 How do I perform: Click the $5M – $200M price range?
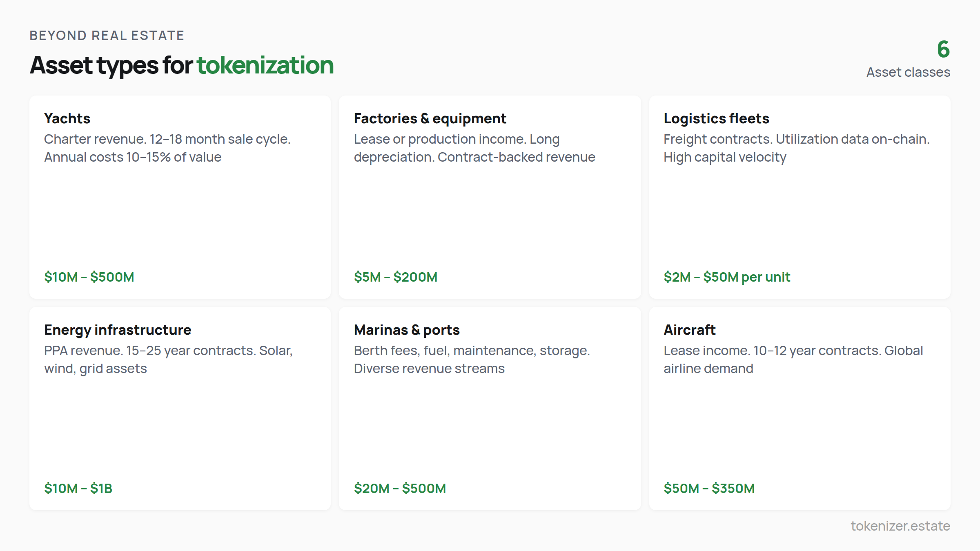tap(395, 277)
